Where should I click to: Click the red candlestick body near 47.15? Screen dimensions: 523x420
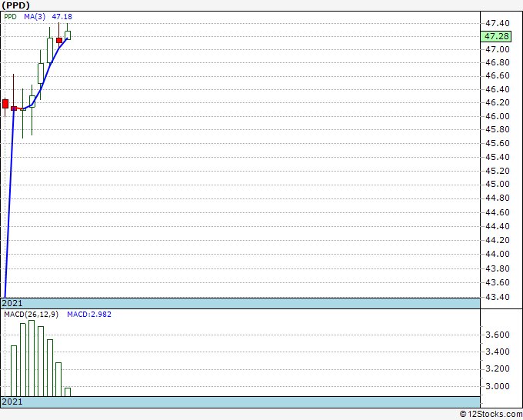[x=59, y=40]
